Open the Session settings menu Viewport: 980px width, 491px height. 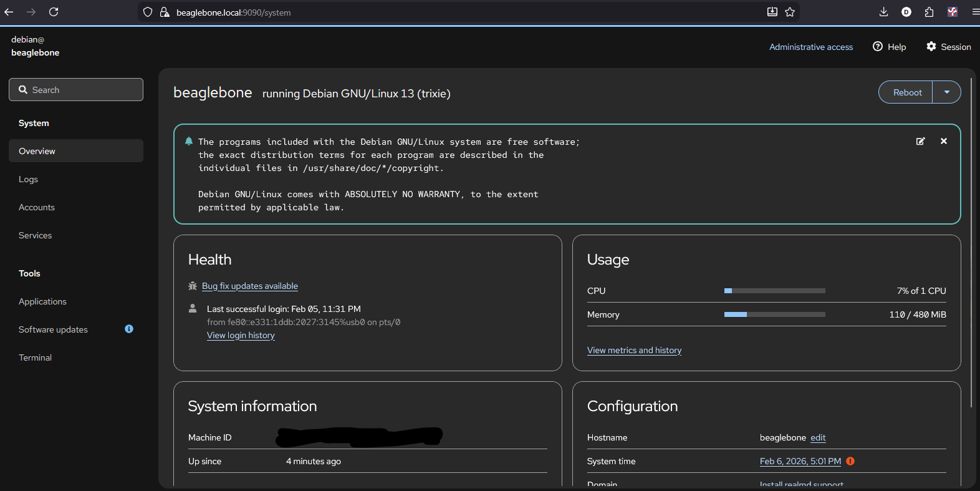(x=948, y=47)
